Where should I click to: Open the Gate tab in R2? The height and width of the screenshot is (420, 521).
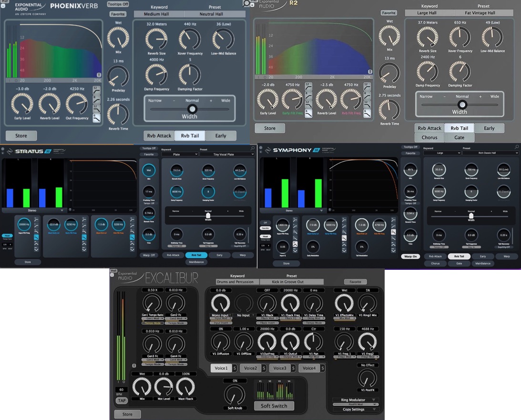pos(459,138)
